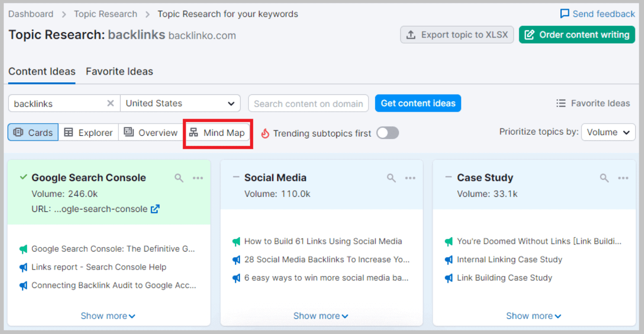Expand Show more on Case Study card
The width and height of the screenshot is (644, 334).
(533, 316)
